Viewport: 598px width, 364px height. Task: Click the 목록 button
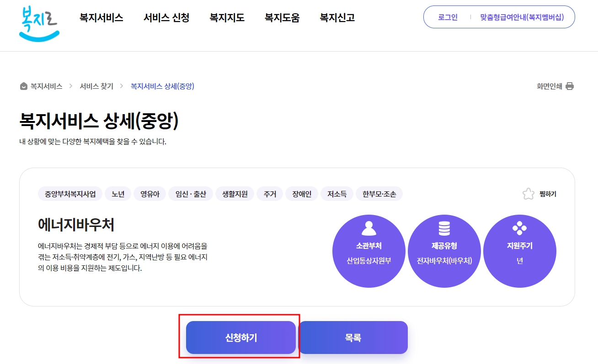coord(353,338)
